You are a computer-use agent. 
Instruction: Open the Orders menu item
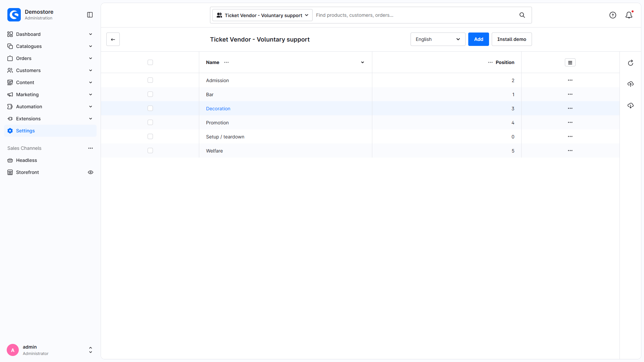point(50,58)
